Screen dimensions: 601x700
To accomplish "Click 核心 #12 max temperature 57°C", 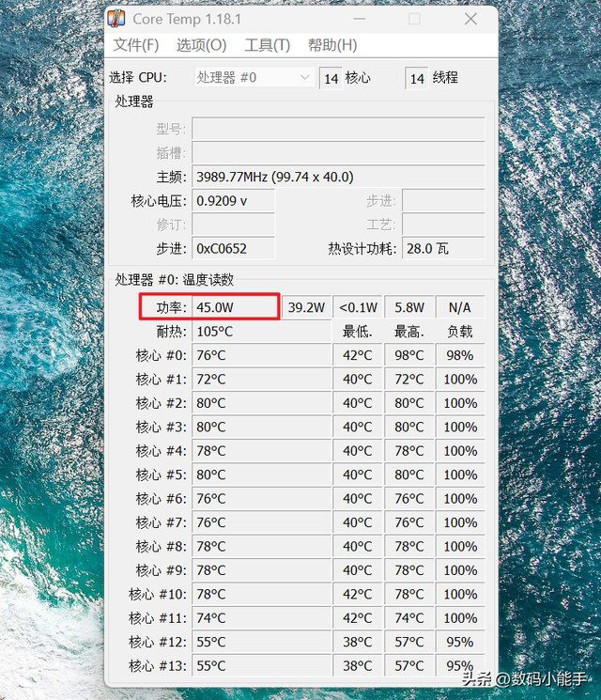I will 409,642.
